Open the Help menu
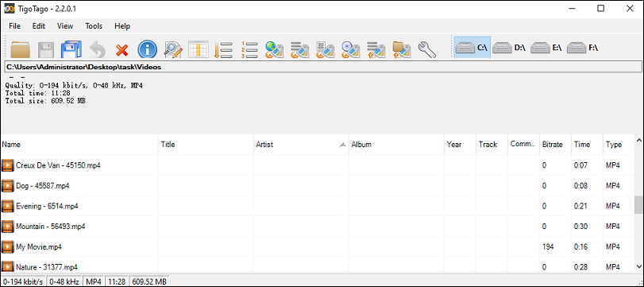The width and height of the screenshot is (644, 287). 122,26
